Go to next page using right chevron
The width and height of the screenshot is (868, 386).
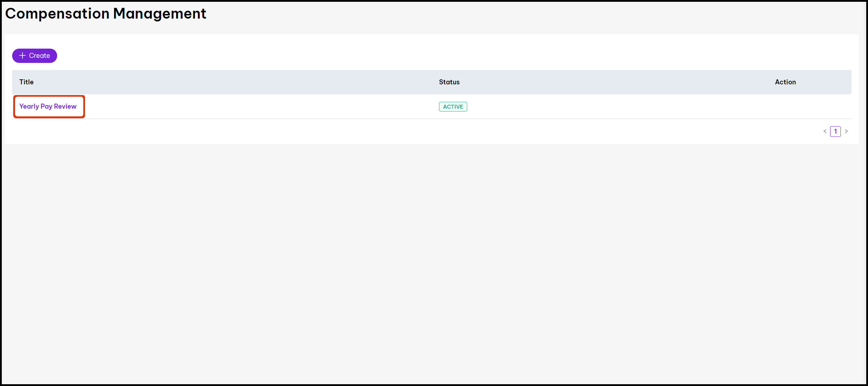click(x=846, y=132)
